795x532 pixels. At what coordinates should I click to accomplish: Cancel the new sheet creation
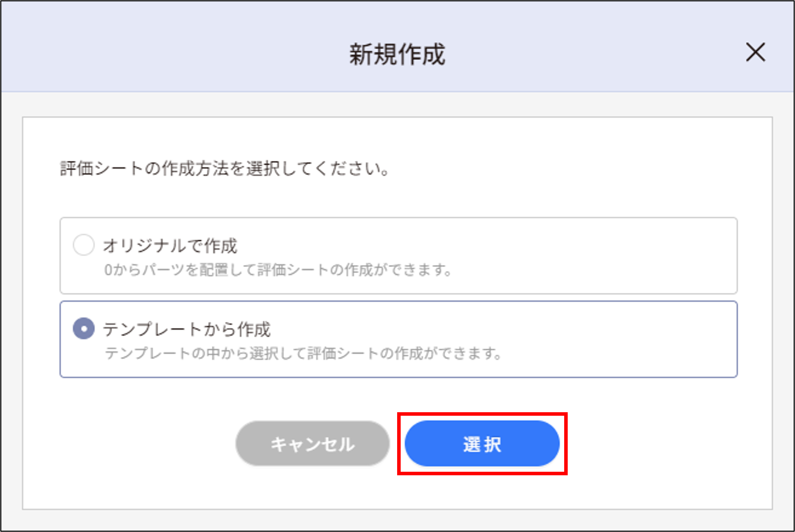click(313, 445)
